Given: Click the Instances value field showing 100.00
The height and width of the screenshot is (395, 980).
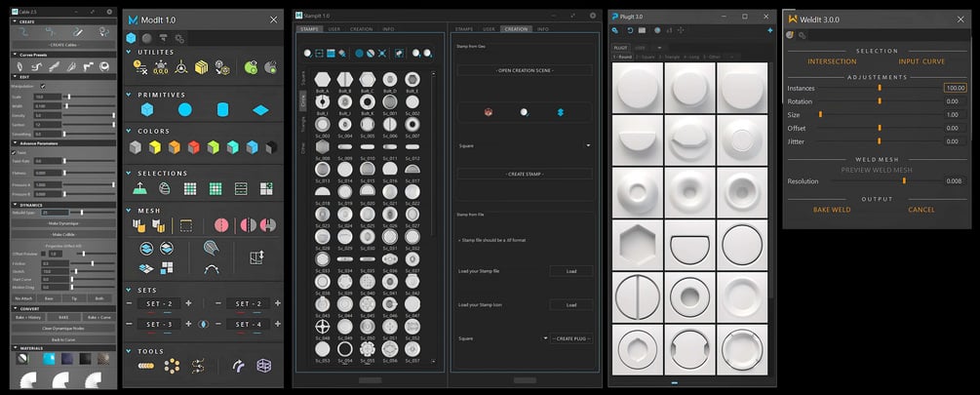Looking at the screenshot, I should click(955, 88).
